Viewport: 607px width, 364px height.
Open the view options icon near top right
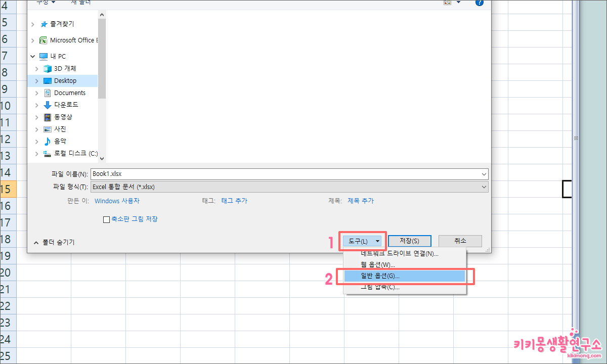click(448, 3)
